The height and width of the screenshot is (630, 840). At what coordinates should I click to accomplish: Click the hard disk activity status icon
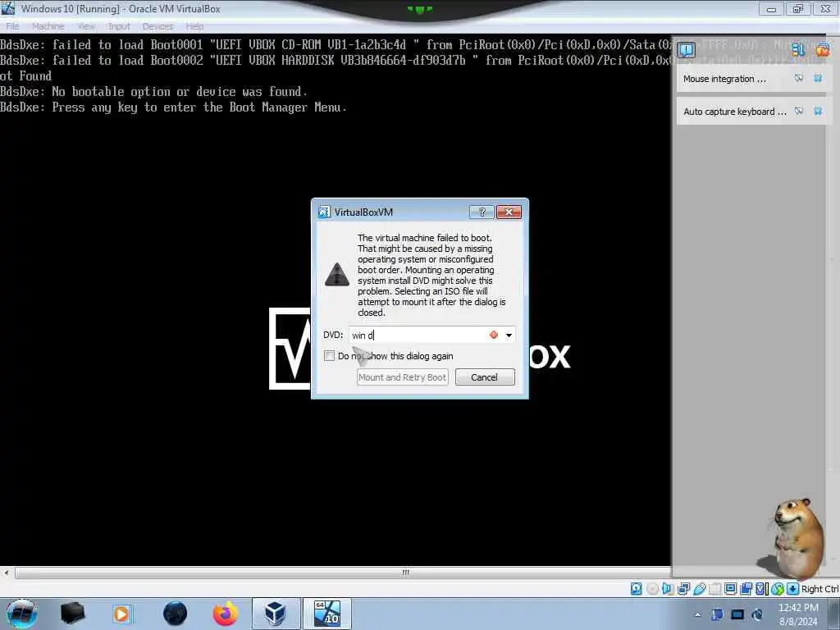click(x=636, y=589)
